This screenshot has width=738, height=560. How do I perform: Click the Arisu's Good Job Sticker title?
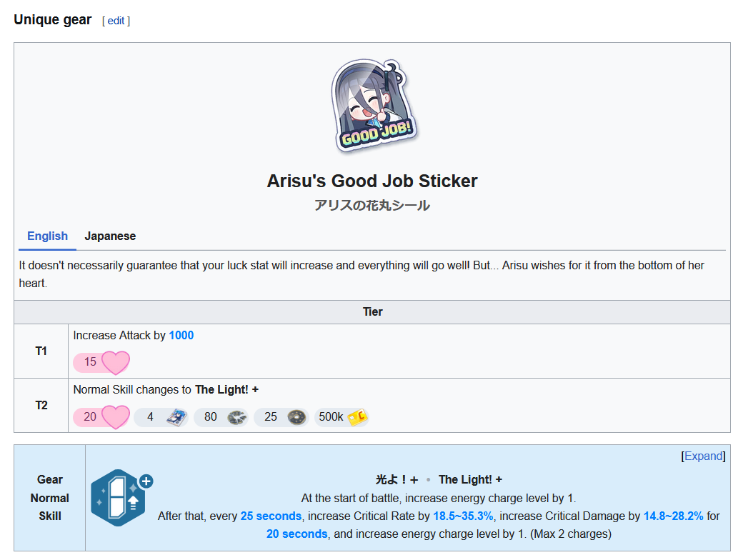(x=372, y=181)
